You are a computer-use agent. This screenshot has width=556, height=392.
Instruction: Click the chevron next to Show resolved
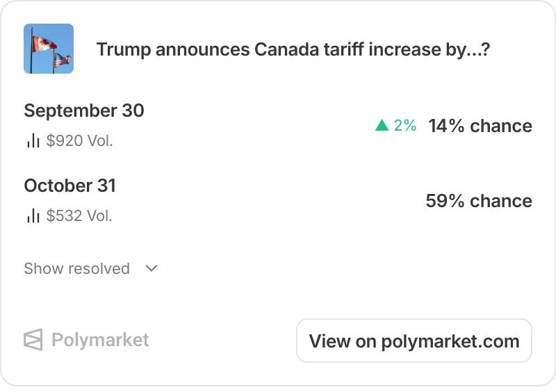click(152, 268)
